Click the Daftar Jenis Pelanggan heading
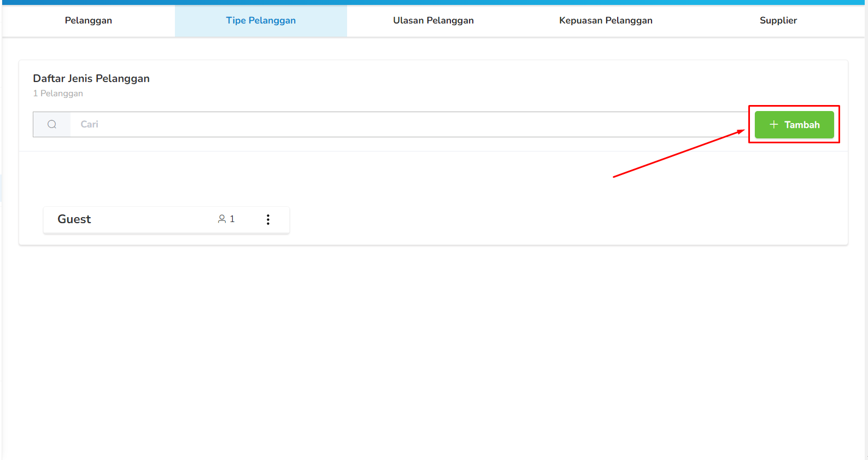868x460 pixels. 91,78
